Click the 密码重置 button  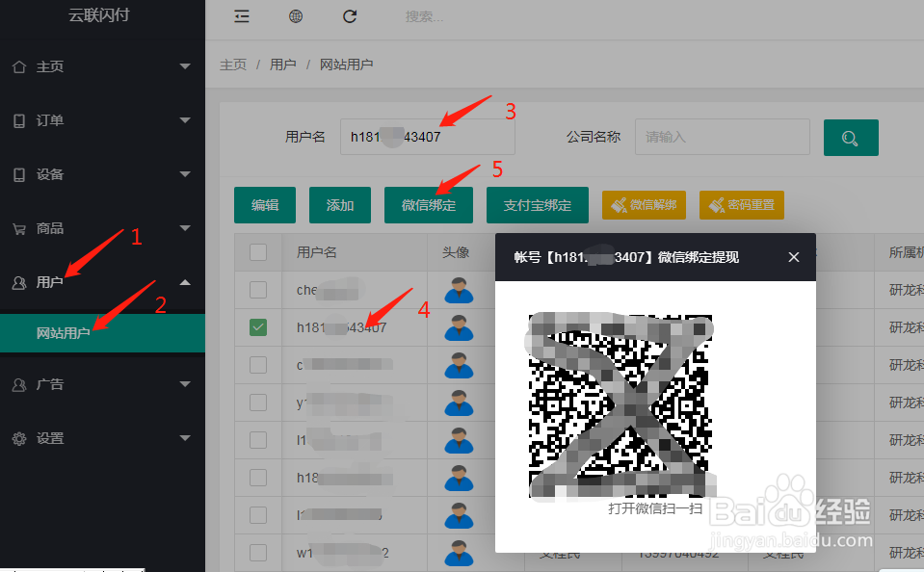[x=742, y=205]
